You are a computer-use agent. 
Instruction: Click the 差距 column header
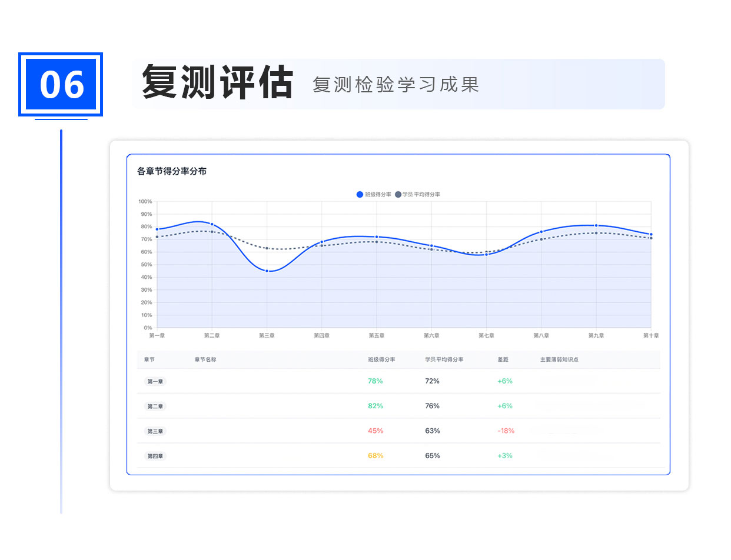(503, 359)
